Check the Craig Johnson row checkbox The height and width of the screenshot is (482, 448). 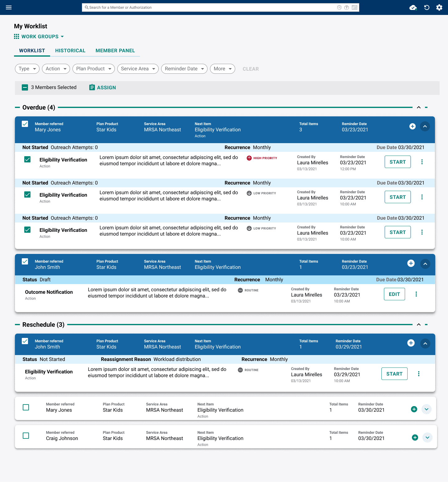coord(26,436)
